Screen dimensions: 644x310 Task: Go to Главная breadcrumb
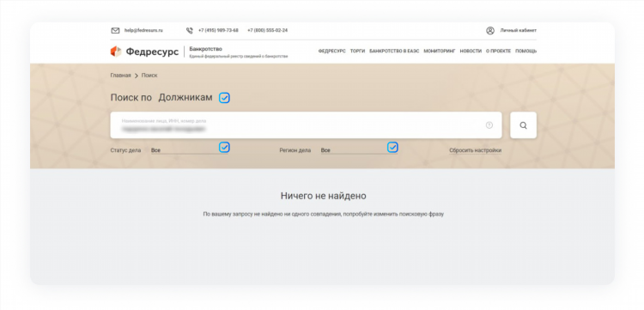click(x=120, y=76)
